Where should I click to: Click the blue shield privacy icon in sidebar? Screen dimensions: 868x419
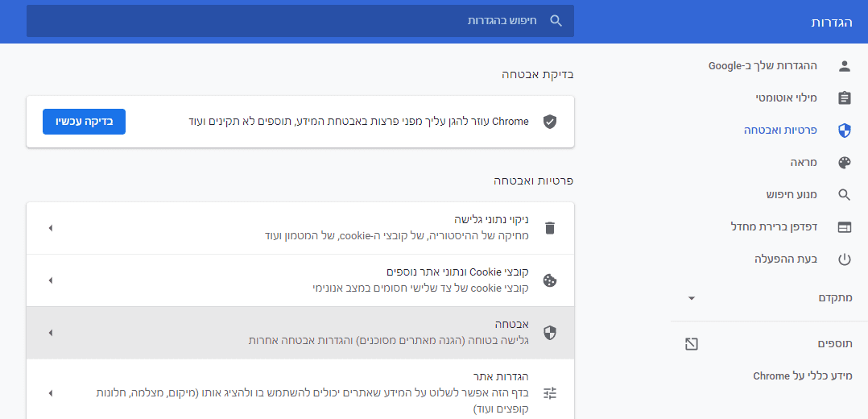click(844, 130)
